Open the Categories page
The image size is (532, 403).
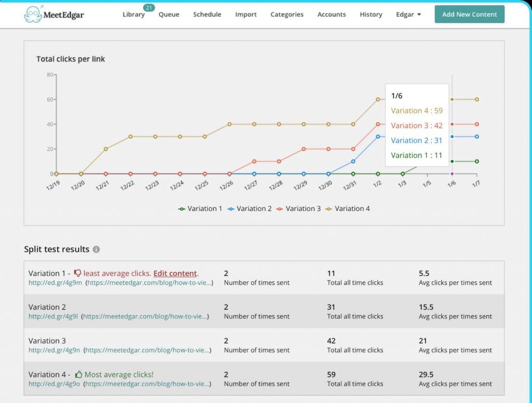click(287, 15)
